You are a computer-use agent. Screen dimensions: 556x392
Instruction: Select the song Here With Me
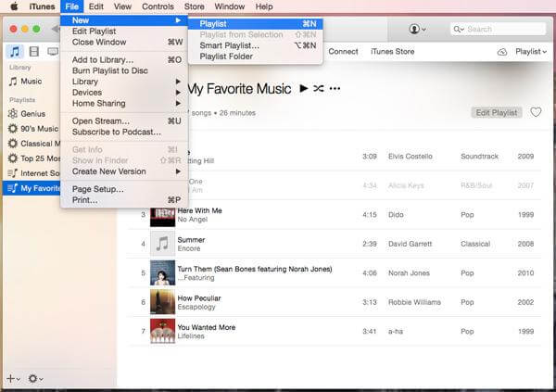pos(199,210)
